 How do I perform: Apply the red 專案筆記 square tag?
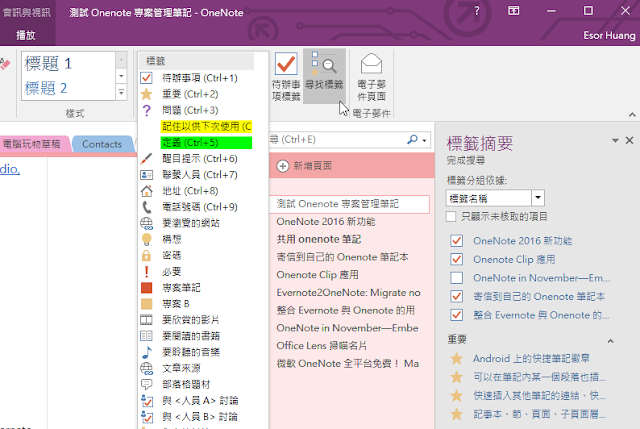pyautogui.click(x=146, y=288)
